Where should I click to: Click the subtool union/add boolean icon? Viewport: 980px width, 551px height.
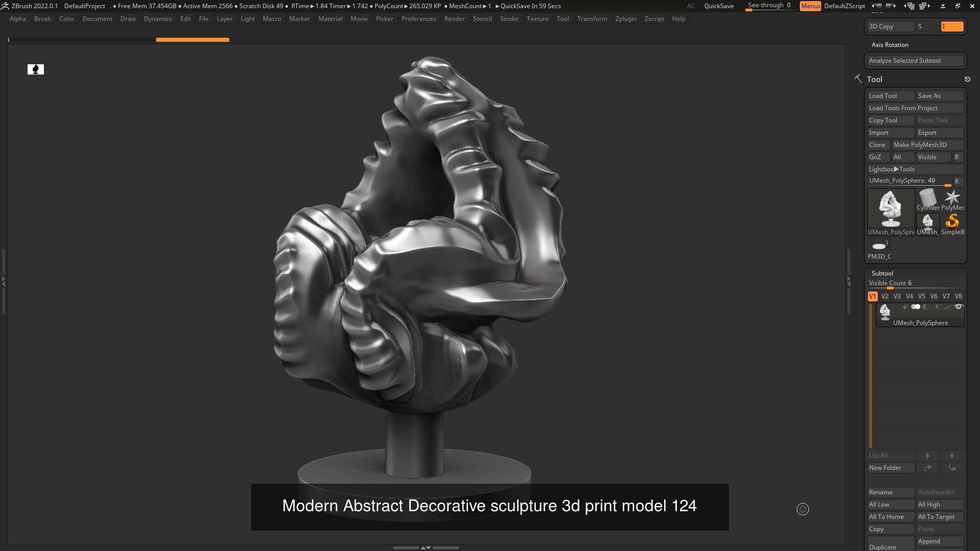(x=916, y=307)
